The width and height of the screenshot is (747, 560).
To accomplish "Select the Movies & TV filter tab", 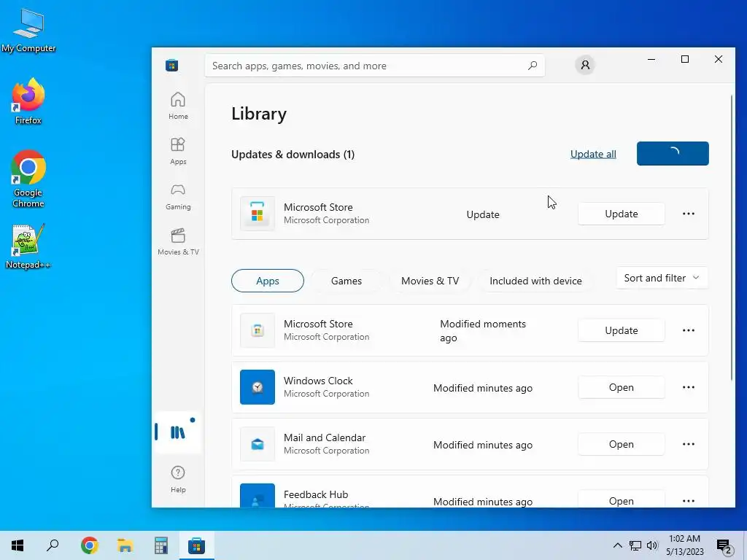I will [x=430, y=281].
